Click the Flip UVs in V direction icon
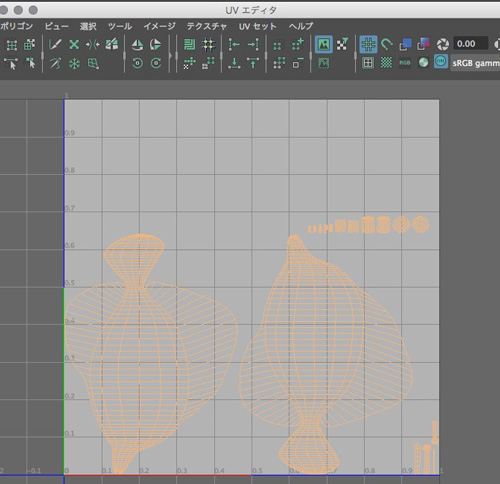 point(155,44)
